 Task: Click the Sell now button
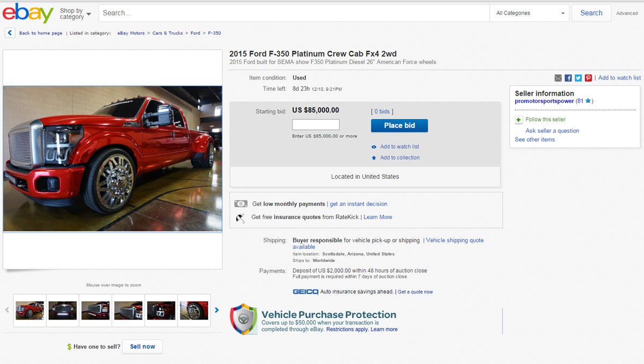click(x=142, y=347)
